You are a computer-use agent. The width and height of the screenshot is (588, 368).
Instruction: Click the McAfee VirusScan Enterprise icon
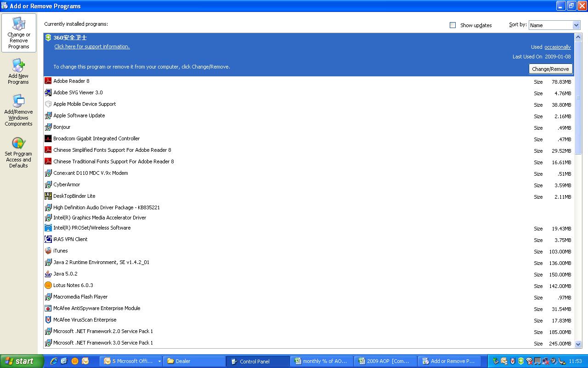(48, 320)
